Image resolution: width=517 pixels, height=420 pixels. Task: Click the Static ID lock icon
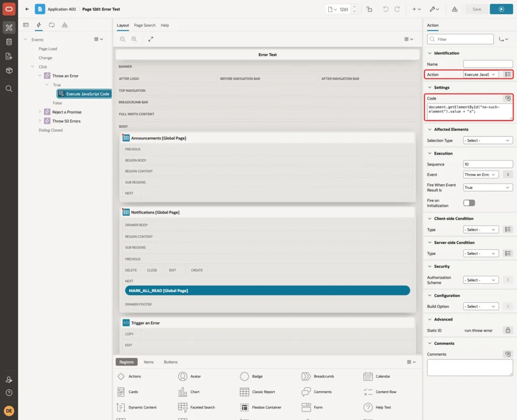508,330
